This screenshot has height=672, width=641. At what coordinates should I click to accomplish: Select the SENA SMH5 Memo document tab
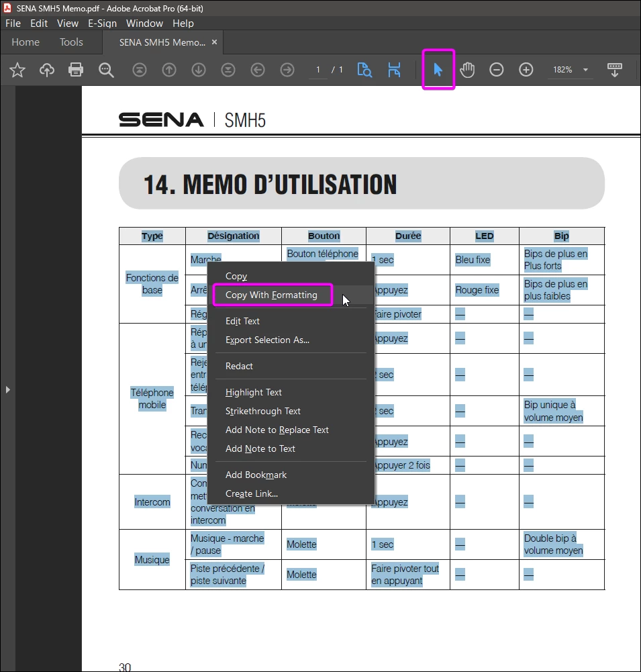(x=162, y=42)
